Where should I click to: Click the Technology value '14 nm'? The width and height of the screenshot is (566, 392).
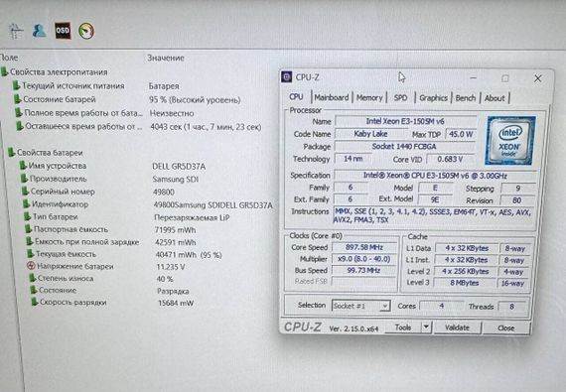pyautogui.click(x=354, y=159)
